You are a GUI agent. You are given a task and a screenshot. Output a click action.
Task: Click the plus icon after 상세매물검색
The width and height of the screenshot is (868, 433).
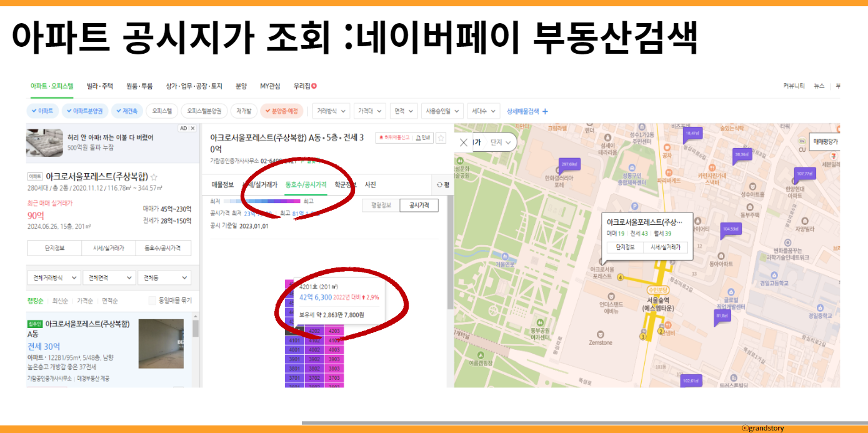(545, 111)
